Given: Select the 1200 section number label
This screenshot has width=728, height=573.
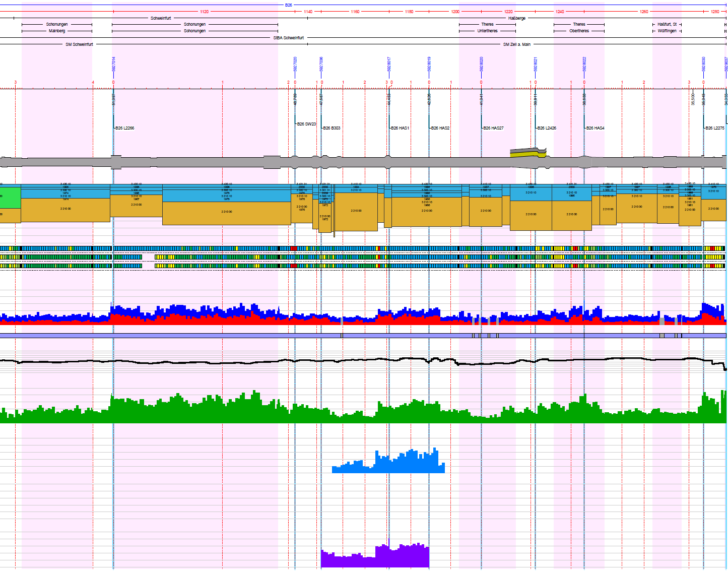Looking at the screenshot, I should pos(455,12).
